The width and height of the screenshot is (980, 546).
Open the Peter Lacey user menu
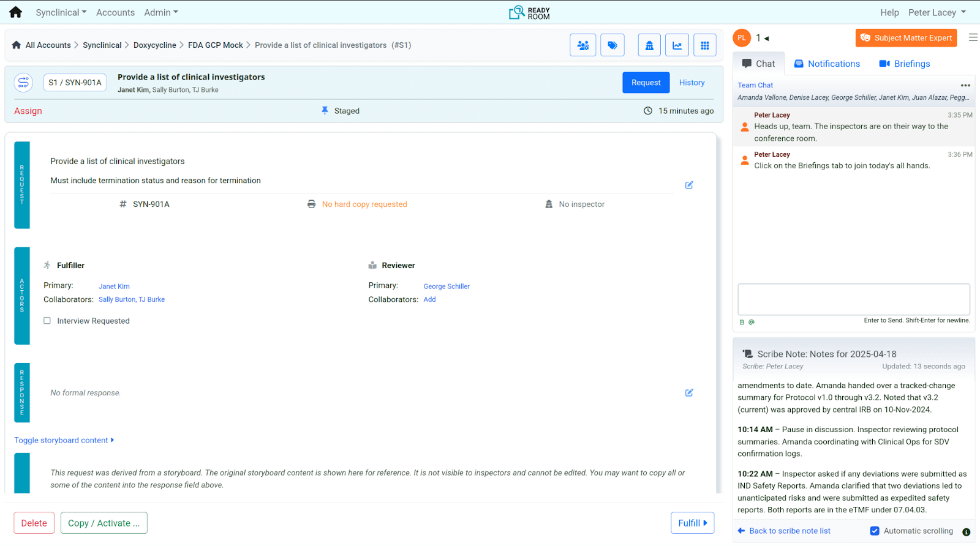[937, 12]
